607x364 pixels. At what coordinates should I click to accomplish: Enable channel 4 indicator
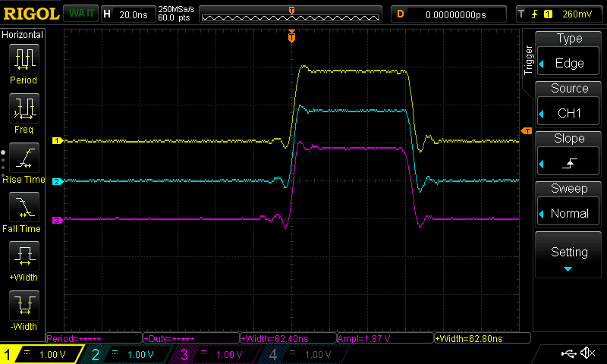click(x=305, y=354)
